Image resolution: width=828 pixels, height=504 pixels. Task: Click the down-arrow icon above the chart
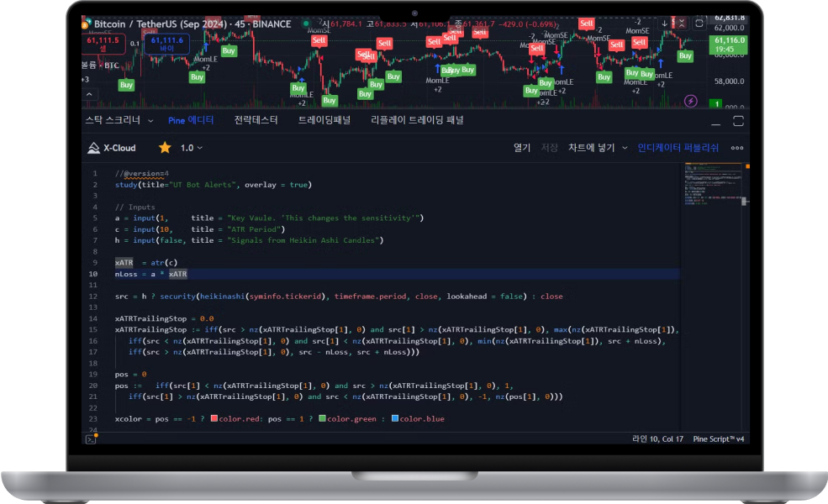point(664,24)
